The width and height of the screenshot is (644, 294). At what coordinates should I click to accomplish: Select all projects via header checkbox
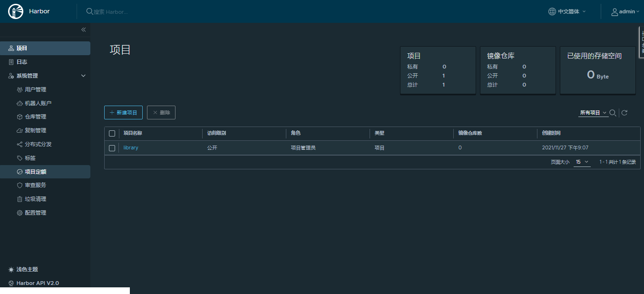click(x=112, y=133)
